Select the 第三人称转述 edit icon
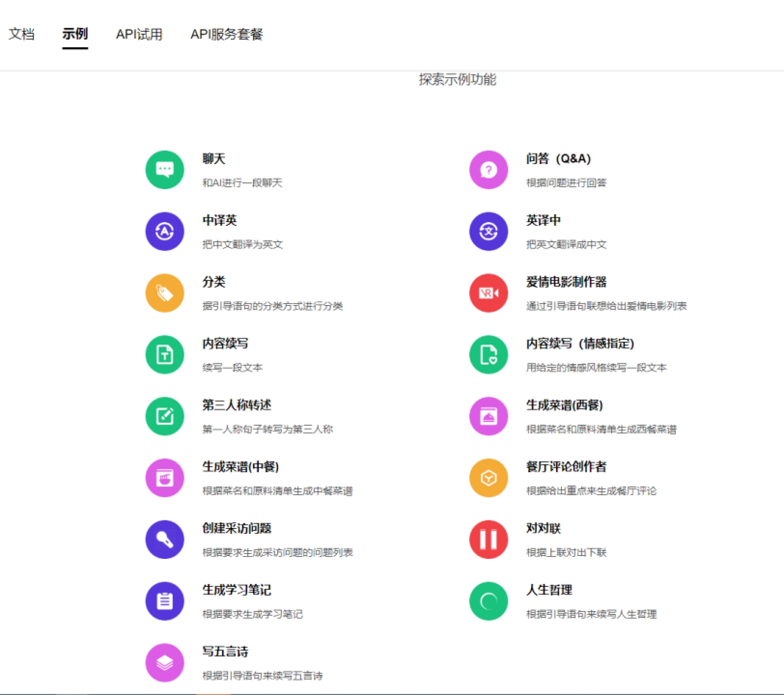The height and width of the screenshot is (695, 784). [165, 416]
